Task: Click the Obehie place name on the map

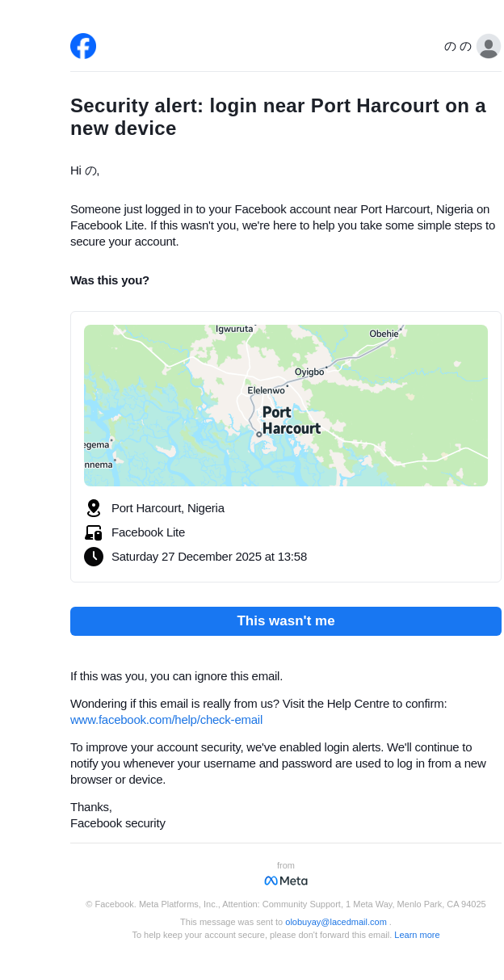Action: [384, 334]
